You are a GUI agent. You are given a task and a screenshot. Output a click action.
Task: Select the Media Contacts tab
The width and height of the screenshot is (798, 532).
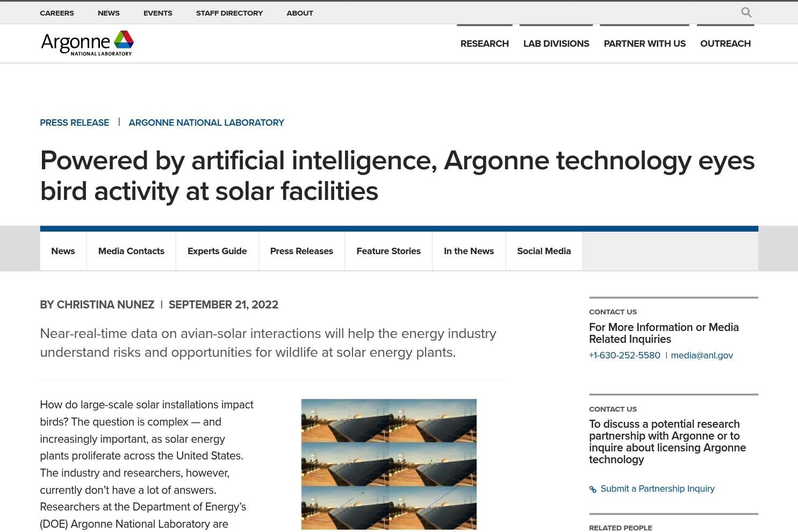point(131,251)
